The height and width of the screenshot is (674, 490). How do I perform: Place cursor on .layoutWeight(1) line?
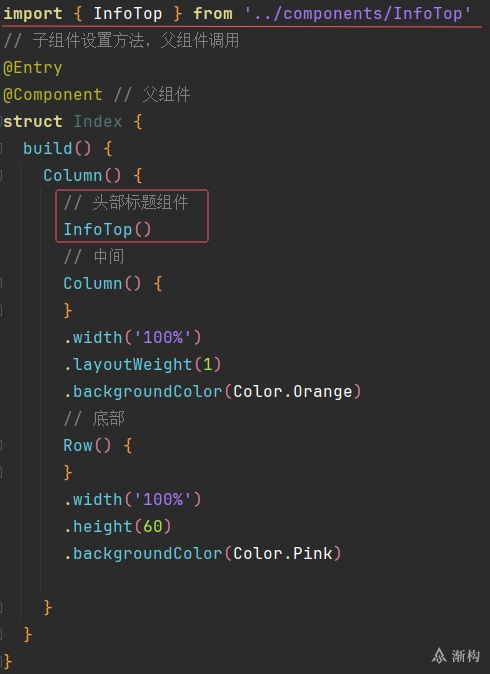tap(143, 365)
